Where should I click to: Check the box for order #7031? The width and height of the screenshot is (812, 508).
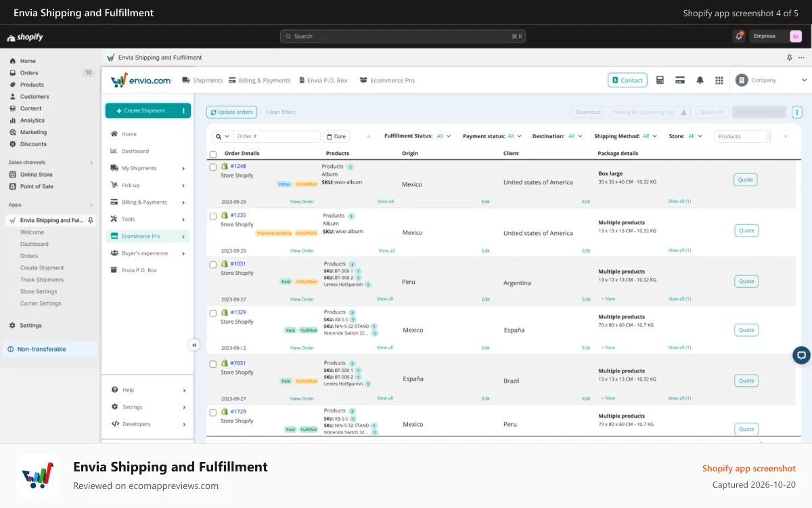[213, 364]
